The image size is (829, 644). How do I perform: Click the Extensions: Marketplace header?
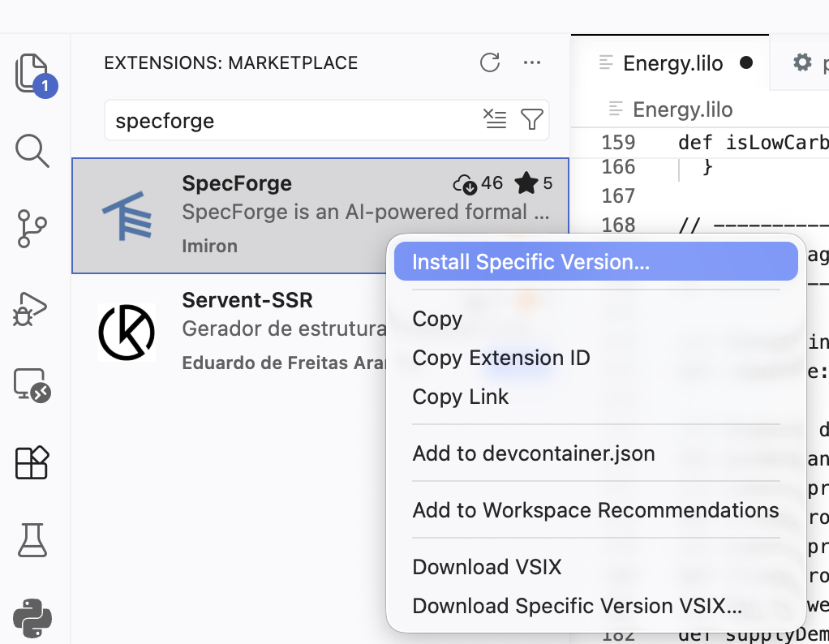(x=231, y=63)
